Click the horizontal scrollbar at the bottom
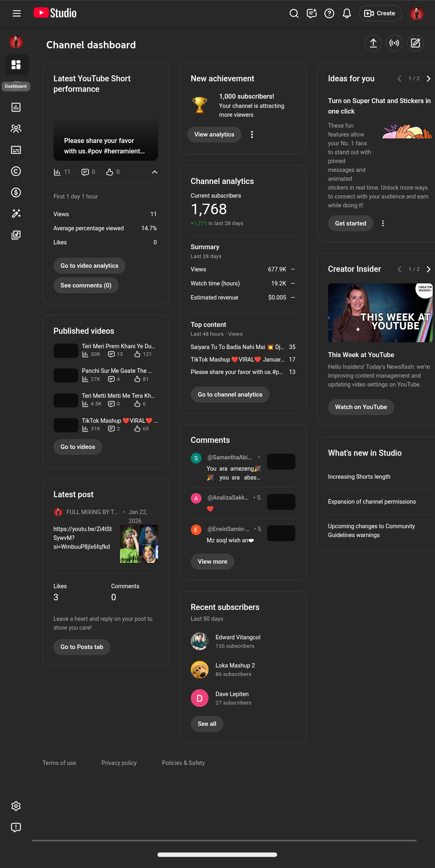 point(224,840)
